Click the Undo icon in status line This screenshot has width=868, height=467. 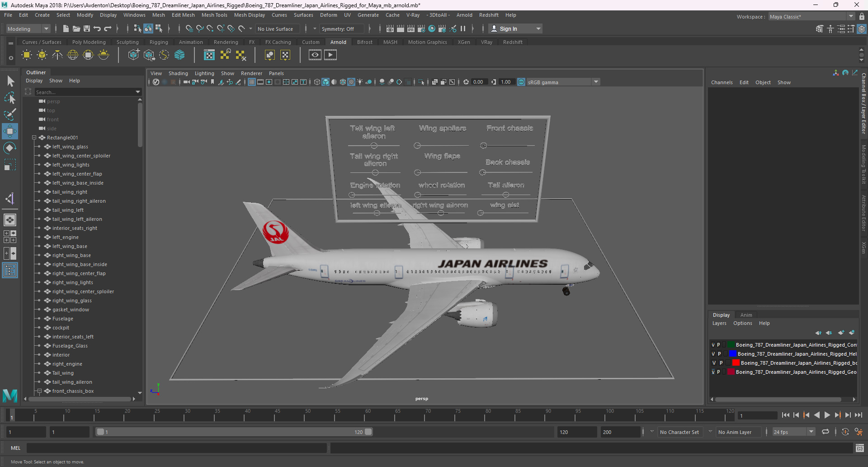[97, 29]
